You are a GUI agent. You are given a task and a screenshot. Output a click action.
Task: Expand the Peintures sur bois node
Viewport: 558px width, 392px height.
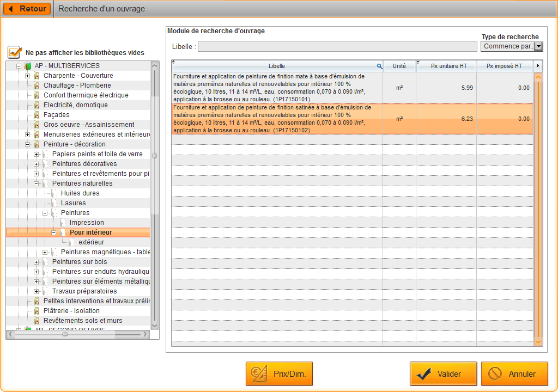(37, 262)
